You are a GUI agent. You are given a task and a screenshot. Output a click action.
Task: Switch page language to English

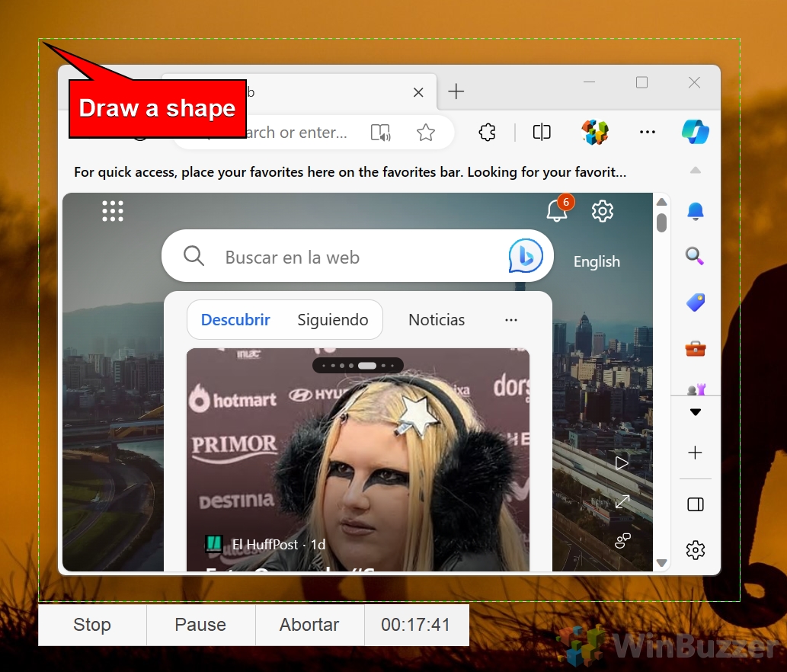pyautogui.click(x=597, y=261)
